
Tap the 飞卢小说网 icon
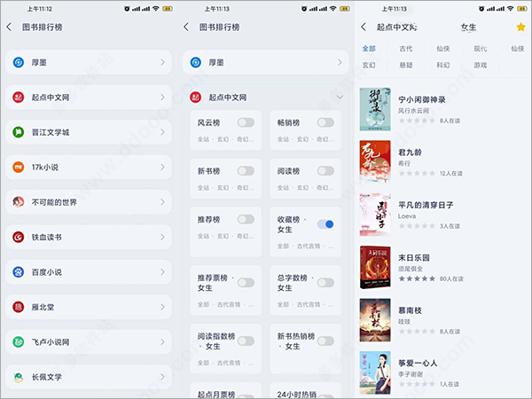coord(19,341)
